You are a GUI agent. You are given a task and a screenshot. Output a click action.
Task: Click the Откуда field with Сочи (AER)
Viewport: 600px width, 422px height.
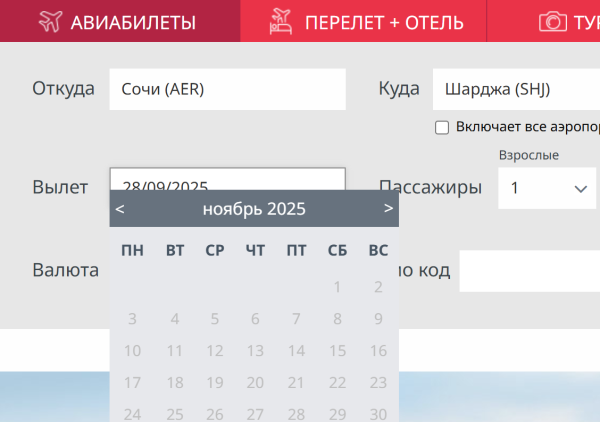point(227,89)
